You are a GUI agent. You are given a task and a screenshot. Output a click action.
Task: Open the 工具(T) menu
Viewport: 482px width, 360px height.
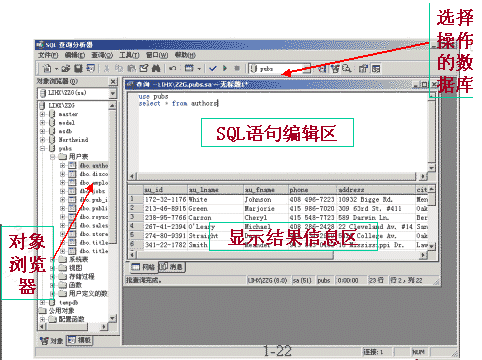pyautogui.click(x=129, y=55)
